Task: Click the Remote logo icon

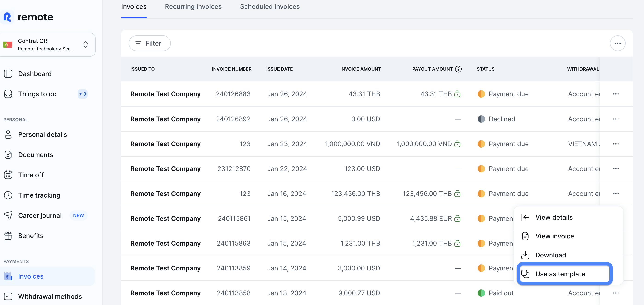Action: [x=7, y=17]
